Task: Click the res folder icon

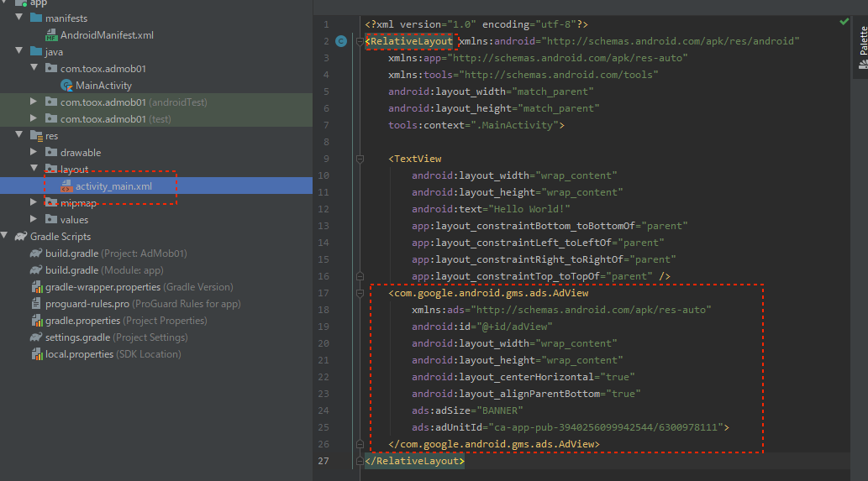Action: (x=36, y=135)
